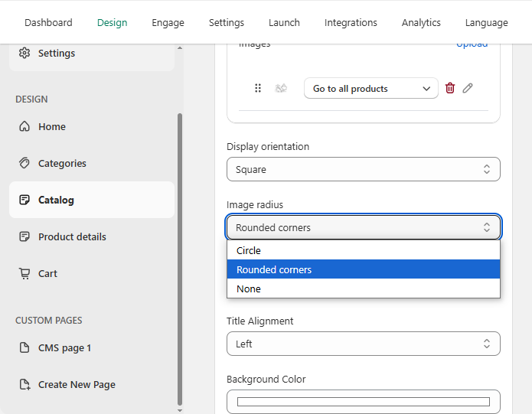Open Product details page

pos(92,236)
